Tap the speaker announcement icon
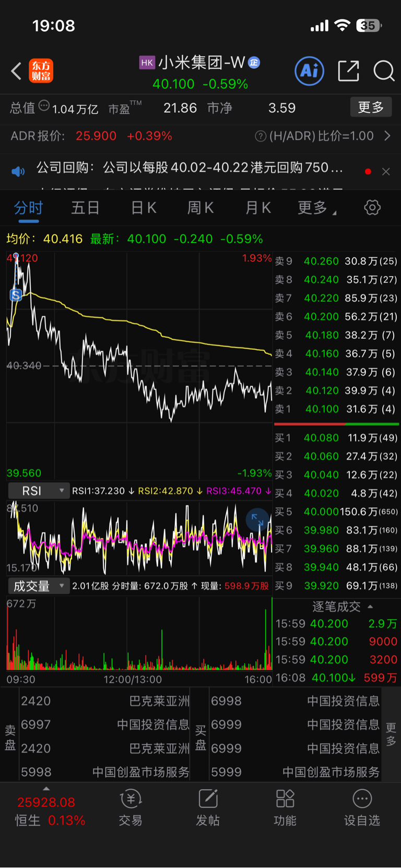This screenshot has width=401, height=868. pyautogui.click(x=18, y=171)
